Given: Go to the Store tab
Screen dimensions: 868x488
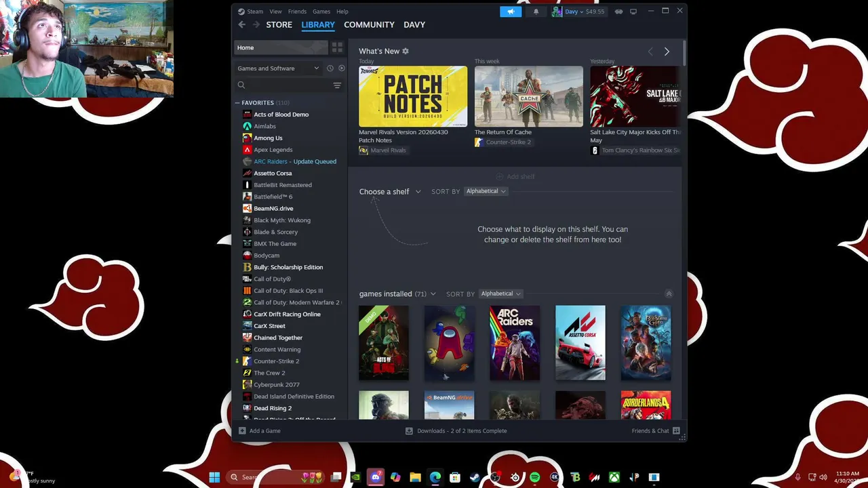Looking at the screenshot, I should [279, 24].
